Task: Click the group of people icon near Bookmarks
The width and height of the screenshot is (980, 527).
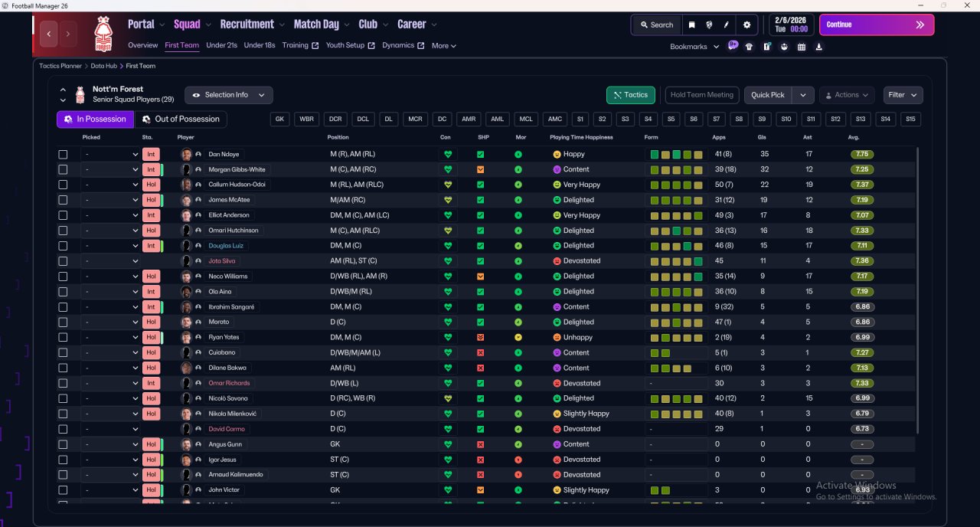Action: [784, 47]
